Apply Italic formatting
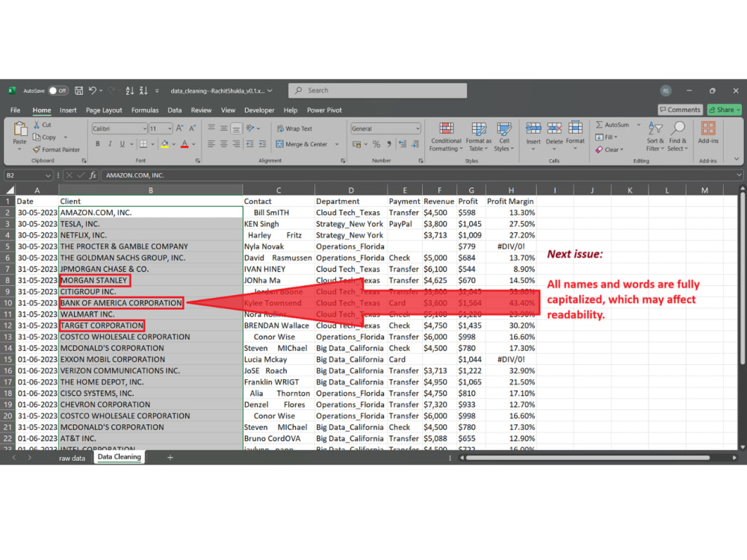The height and width of the screenshot is (560, 747). 110,144
